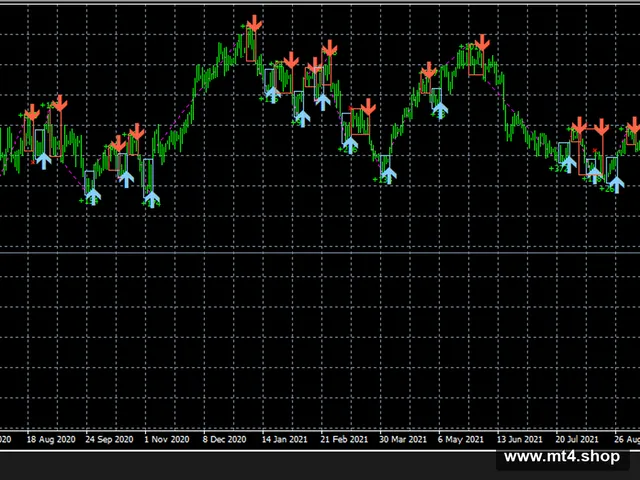Viewport: 640px width, 480px height.
Task: Select blue buy arrow beside '+26' label
Action: coord(617,184)
